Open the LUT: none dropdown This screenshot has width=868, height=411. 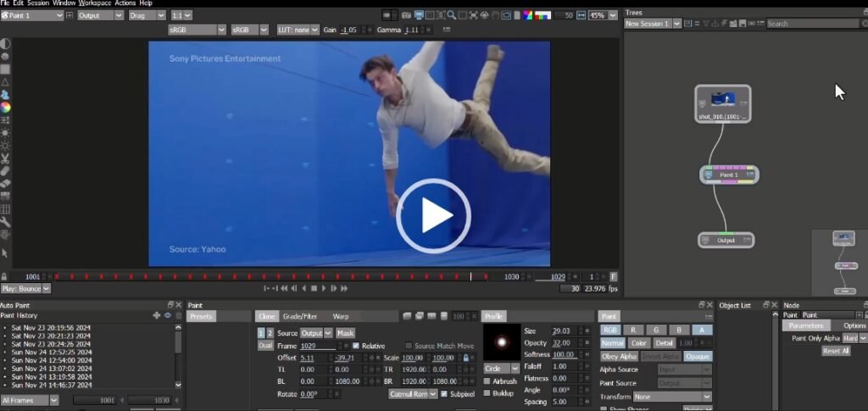[298, 30]
